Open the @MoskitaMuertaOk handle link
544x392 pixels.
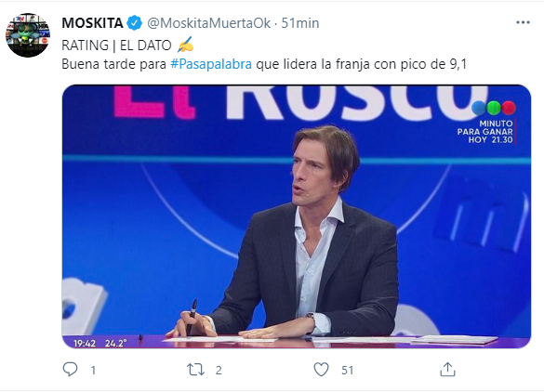pos(209,23)
